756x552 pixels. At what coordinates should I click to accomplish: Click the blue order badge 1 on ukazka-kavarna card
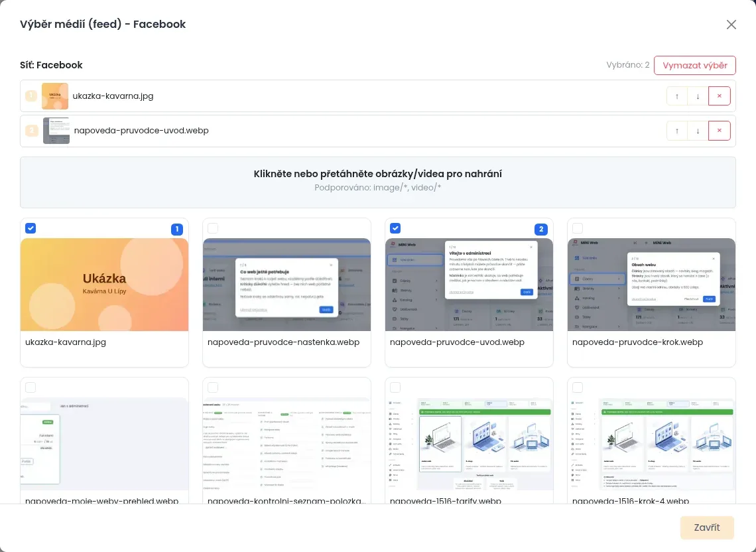(x=177, y=229)
